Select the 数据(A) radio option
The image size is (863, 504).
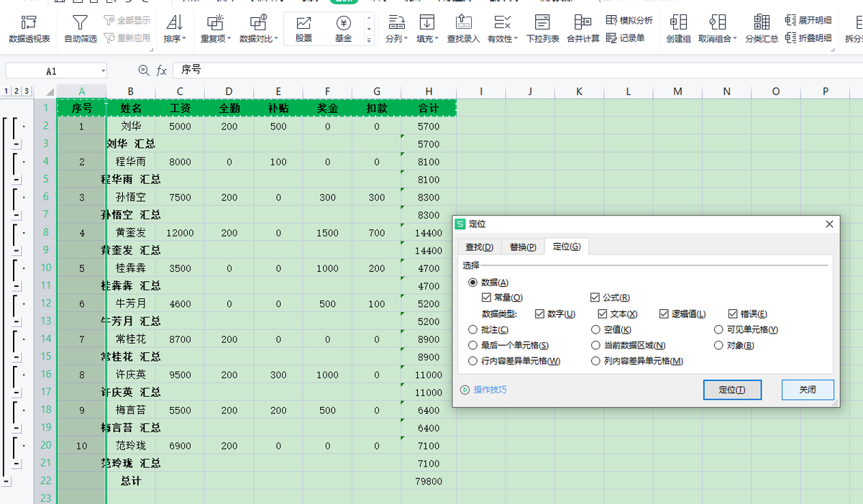tap(472, 283)
